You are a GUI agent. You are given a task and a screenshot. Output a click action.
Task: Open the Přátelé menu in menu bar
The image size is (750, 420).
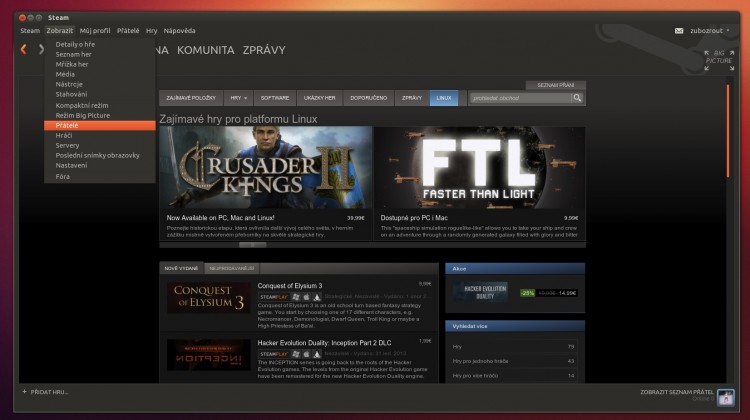point(128,31)
